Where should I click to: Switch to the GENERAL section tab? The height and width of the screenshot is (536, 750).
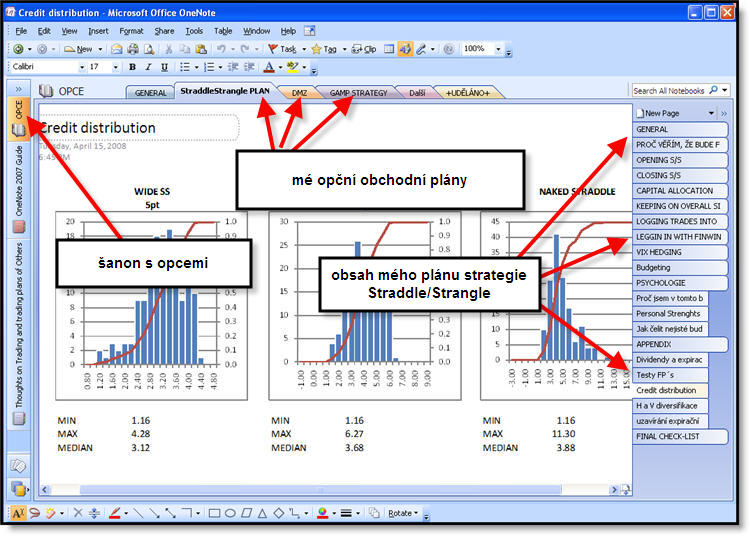150,93
